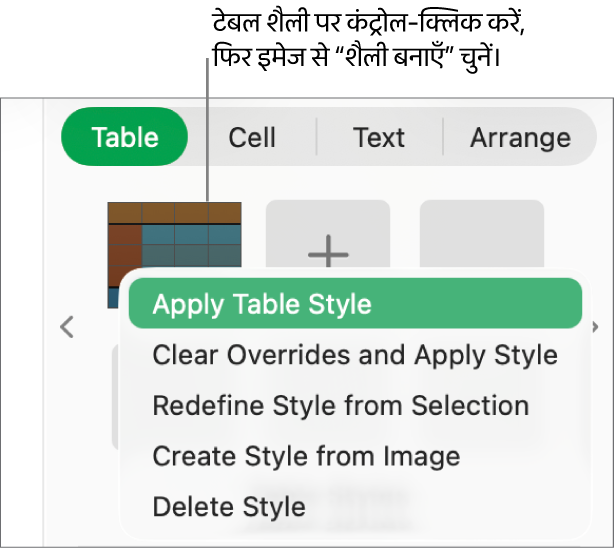Open the Cell tab
The width and height of the screenshot is (614, 548).
(x=252, y=137)
